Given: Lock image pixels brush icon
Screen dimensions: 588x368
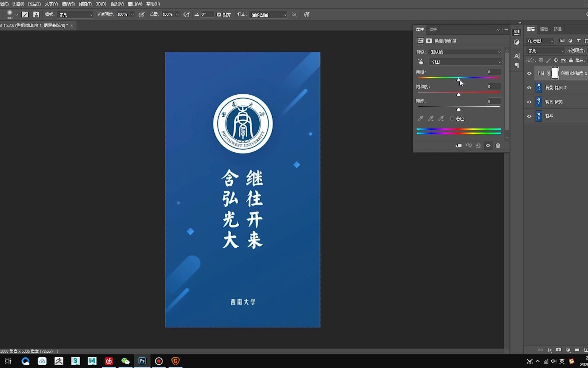Looking at the screenshot, I should click(x=548, y=60).
